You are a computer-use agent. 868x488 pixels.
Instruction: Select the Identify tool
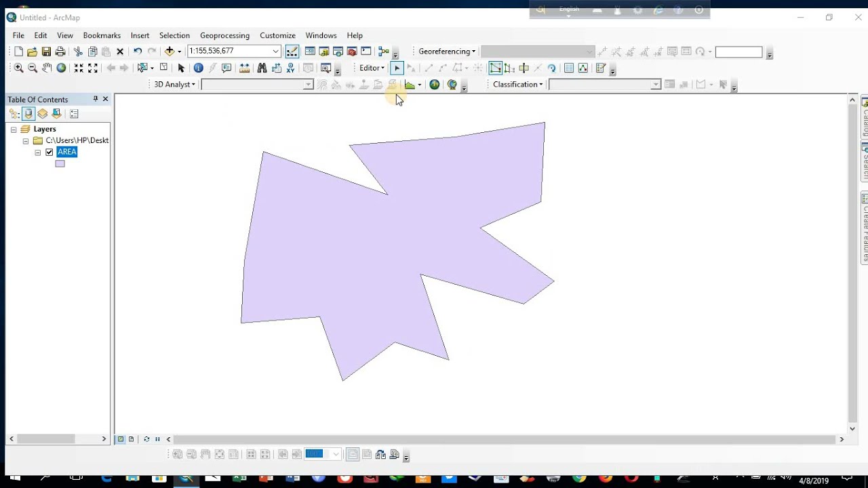198,68
